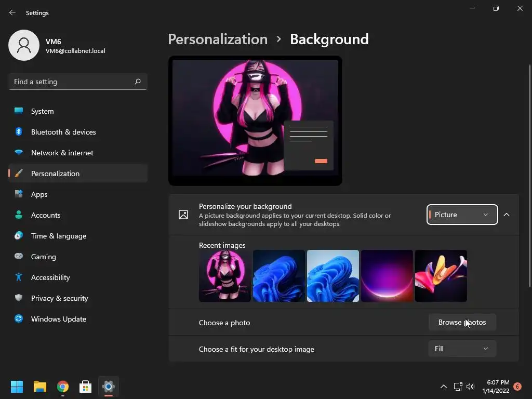The image size is (532, 399).
Task: Click the Gaming controller icon
Action: pyautogui.click(x=19, y=256)
